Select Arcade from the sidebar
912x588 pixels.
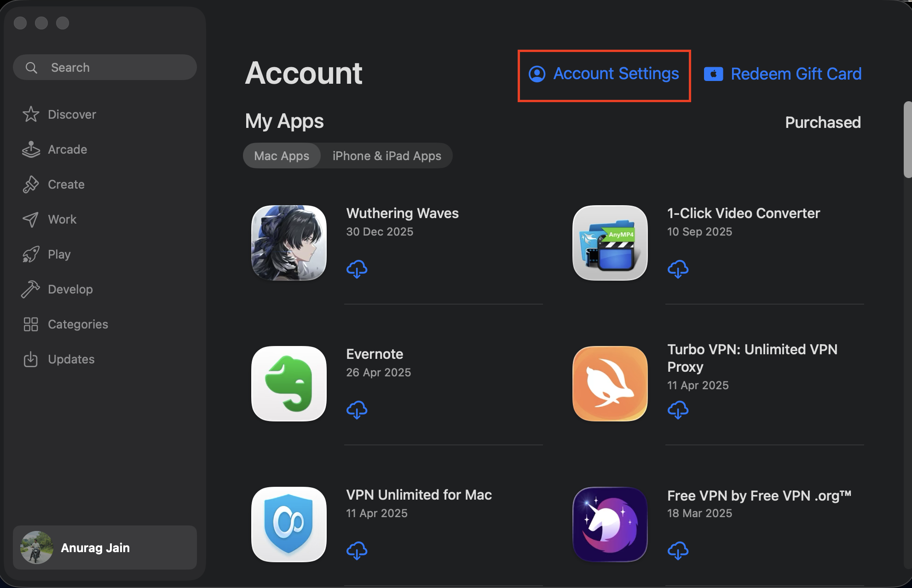tap(67, 149)
